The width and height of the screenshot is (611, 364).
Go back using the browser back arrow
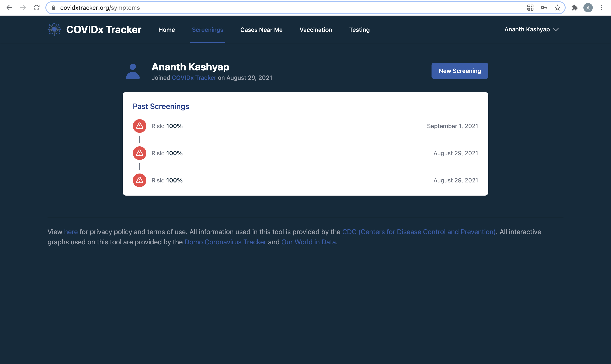point(9,8)
